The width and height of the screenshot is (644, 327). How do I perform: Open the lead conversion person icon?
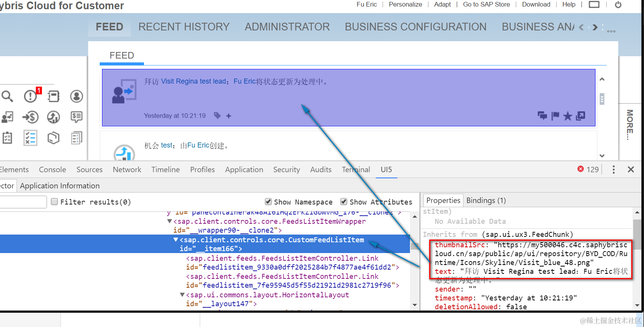tap(7, 117)
